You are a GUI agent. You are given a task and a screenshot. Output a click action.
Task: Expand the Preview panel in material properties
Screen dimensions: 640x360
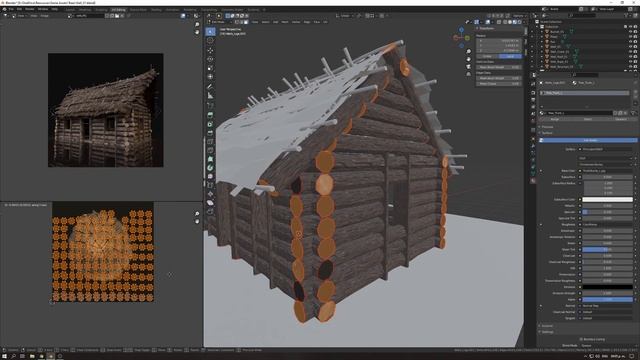[548, 127]
